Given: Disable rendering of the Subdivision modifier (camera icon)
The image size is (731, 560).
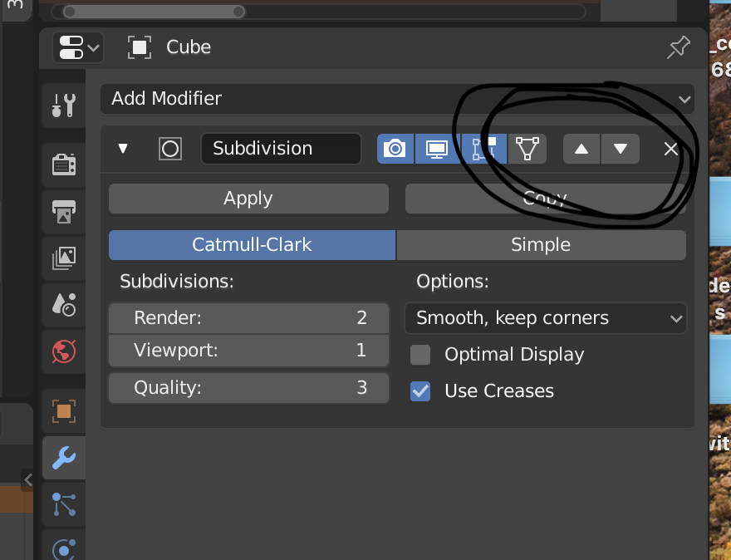Looking at the screenshot, I should (x=395, y=149).
